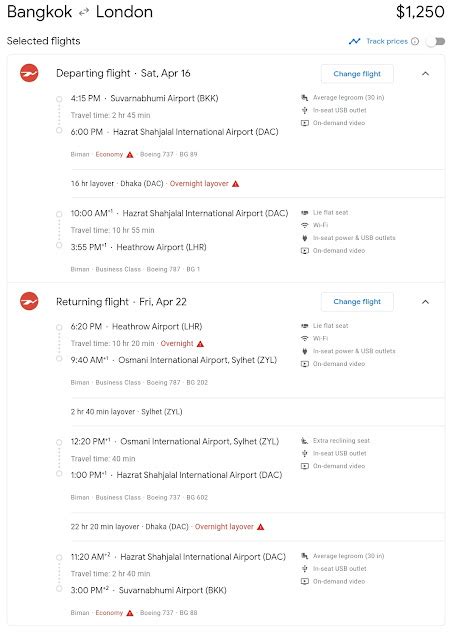Click warning icon beside Economy on BG 88
Viewport: 458px width, 640px height.
tap(130, 613)
